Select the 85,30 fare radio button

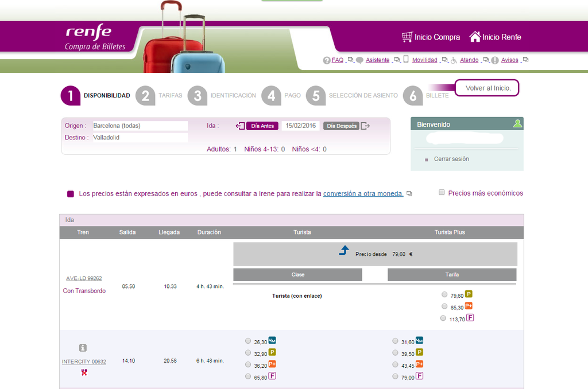pos(444,306)
